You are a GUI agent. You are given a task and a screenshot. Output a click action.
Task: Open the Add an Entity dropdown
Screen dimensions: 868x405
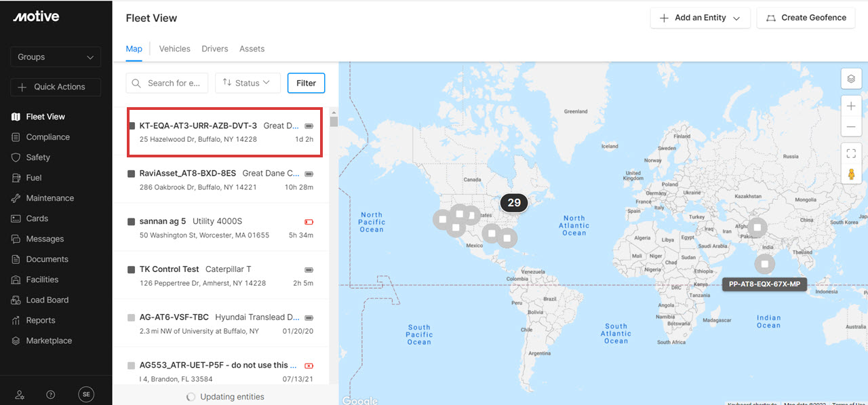[x=701, y=18]
